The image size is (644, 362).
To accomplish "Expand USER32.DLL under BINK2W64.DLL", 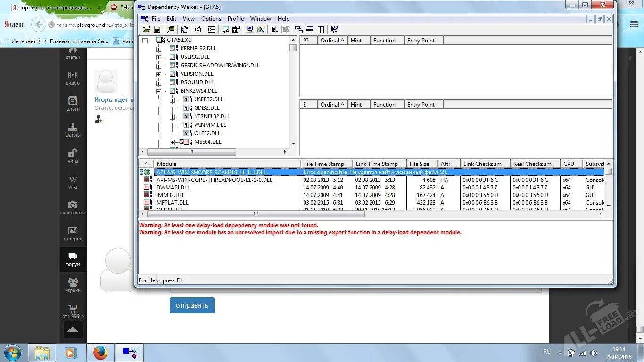I will [172, 100].
